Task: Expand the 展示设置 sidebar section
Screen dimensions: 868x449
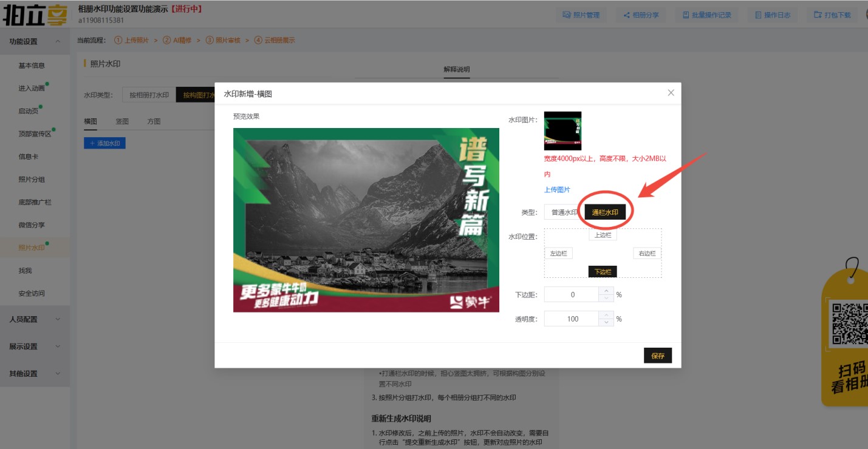Action: [x=35, y=346]
